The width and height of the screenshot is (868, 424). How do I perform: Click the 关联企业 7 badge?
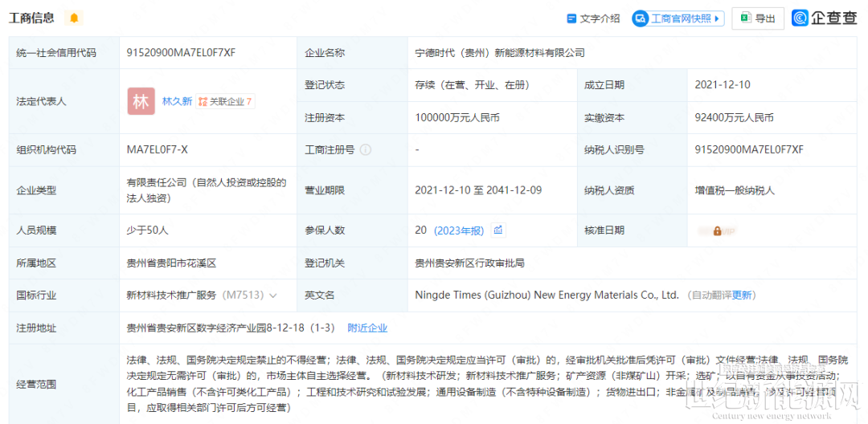point(226,102)
